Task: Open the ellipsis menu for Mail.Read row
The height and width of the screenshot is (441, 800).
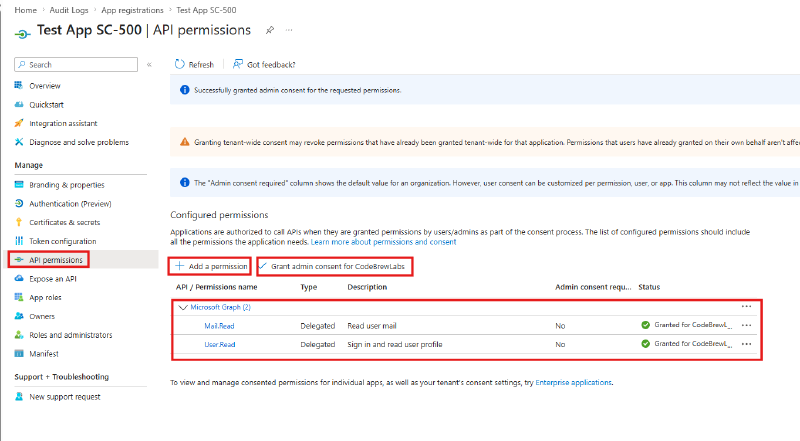Action: pyautogui.click(x=746, y=325)
